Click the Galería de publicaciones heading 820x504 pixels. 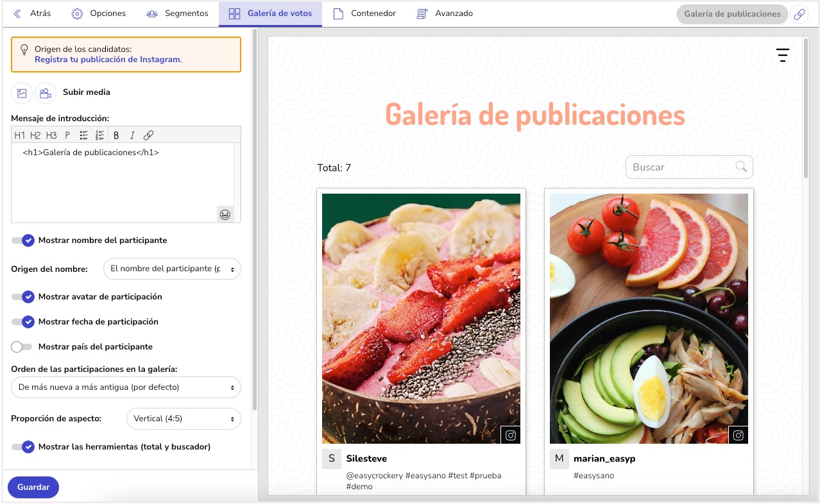point(535,115)
